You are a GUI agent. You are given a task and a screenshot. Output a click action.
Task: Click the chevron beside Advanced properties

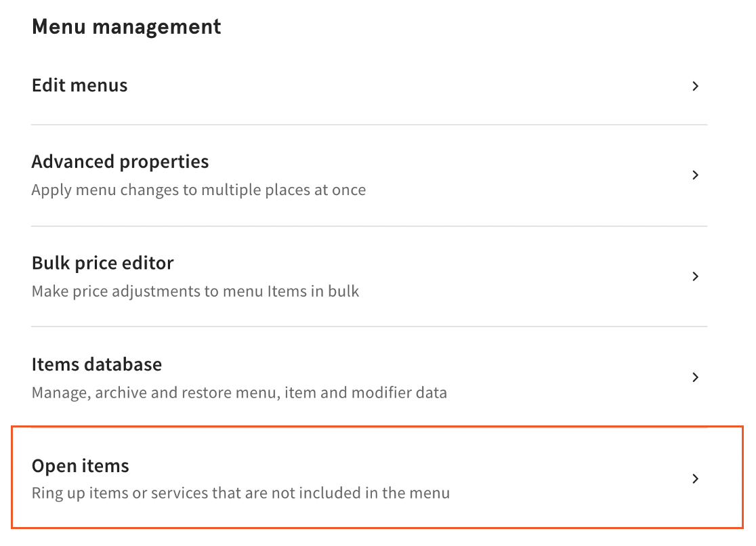tap(696, 175)
